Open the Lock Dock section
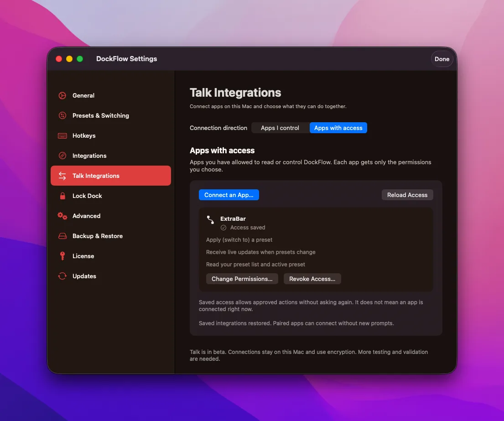Screen dimensions: 504x421 coord(110,196)
